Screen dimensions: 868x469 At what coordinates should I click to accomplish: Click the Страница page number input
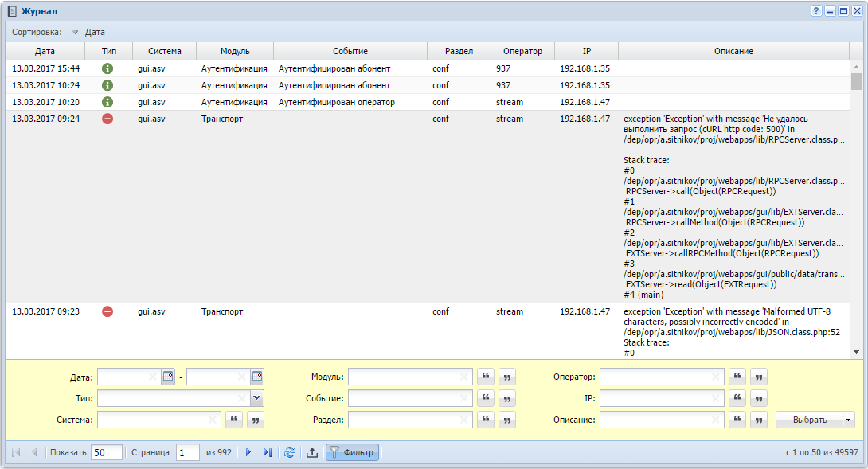coord(188,452)
